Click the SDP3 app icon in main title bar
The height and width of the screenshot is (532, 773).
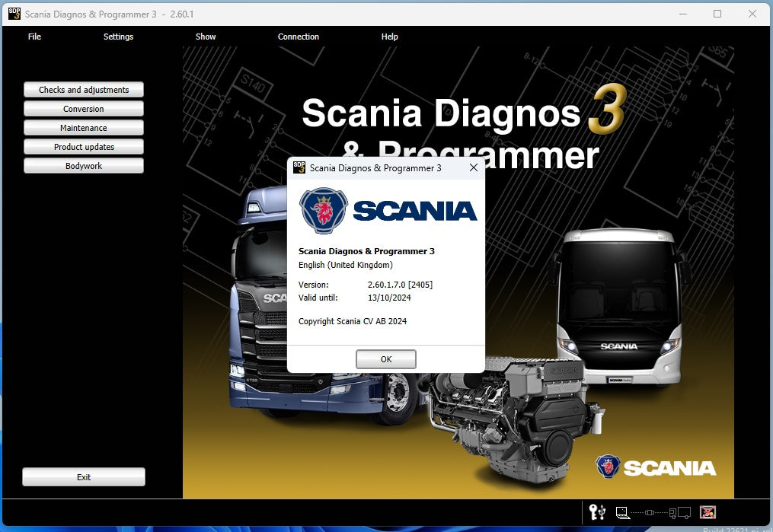click(x=14, y=14)
